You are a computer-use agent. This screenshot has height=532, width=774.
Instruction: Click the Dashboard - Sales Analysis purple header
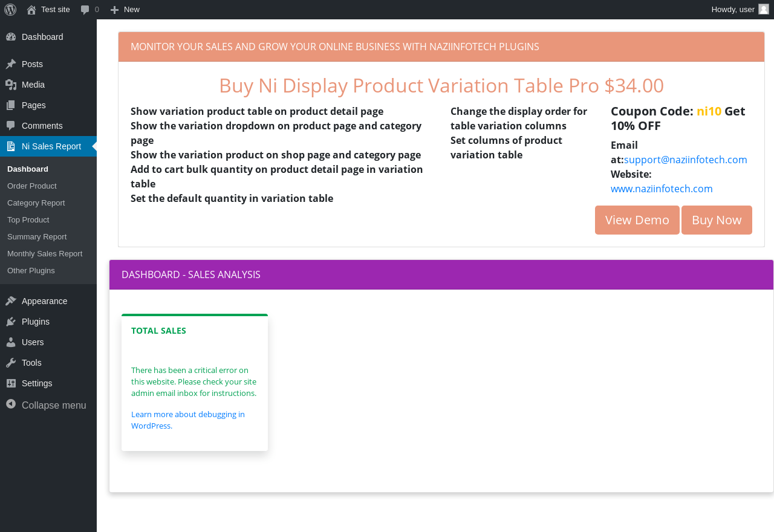pos(441,274)
